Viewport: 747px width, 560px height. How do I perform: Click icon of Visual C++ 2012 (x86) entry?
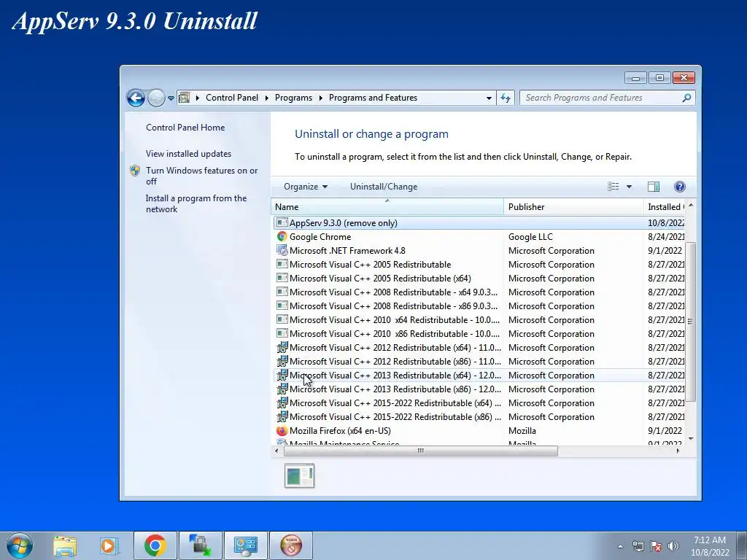tap(282, 361)
